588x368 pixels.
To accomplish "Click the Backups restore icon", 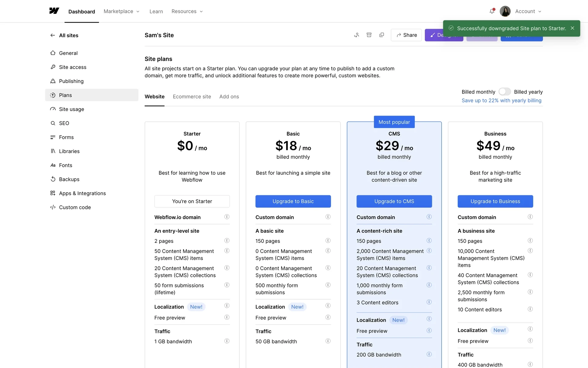I will (x=53, y=179).
